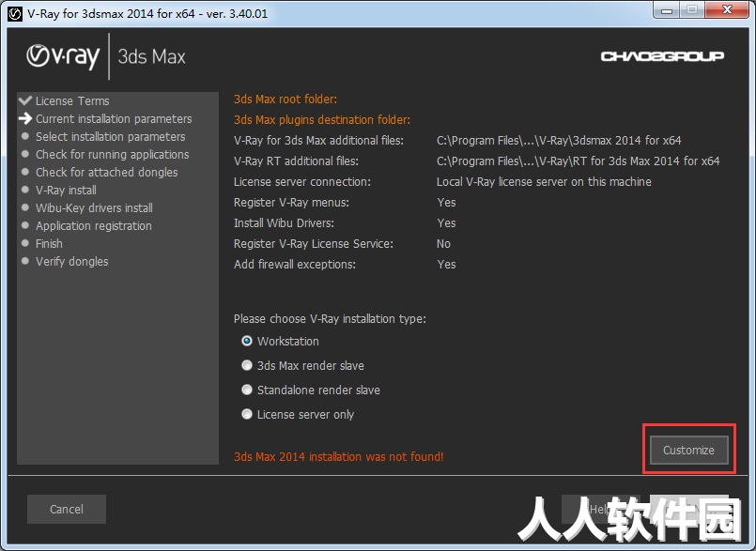Click '3ds Max plugins destination folder:' label
The width and height of the screenshot is (756, 551).
point(322,119)
